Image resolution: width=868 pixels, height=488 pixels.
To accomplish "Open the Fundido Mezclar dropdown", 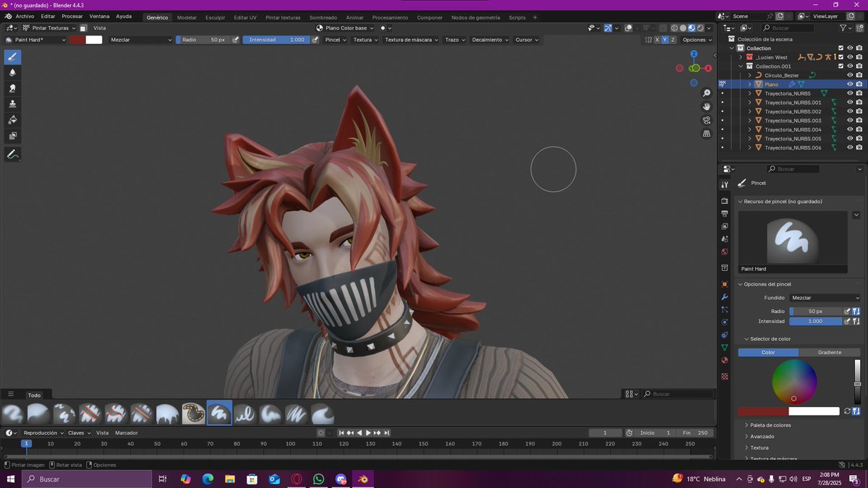I will click(x=825, y=298).
